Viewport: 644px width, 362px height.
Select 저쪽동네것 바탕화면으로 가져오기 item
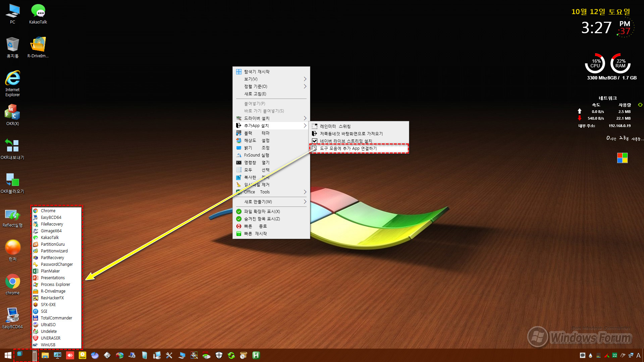click(359, 134)
